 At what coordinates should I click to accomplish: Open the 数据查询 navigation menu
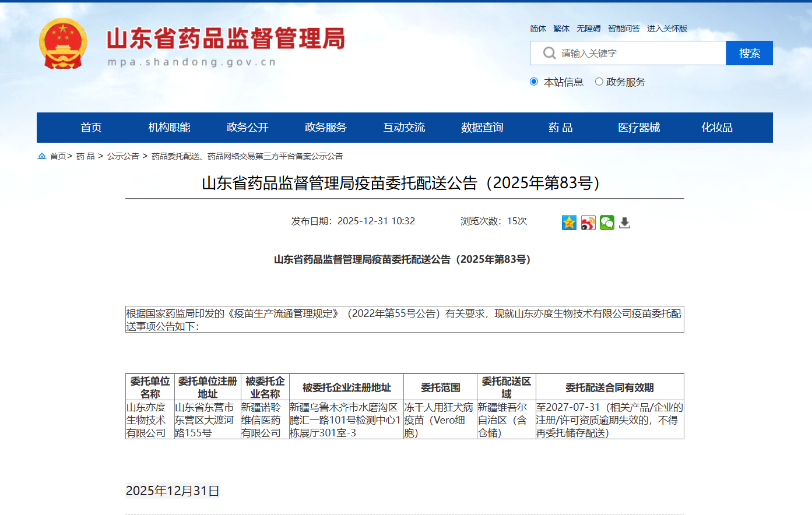pyautogui.click(x=482, y=128)
